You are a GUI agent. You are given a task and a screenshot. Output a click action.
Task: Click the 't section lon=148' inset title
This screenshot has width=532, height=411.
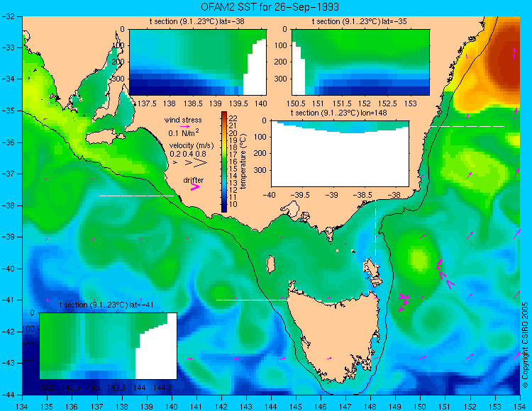338,113
